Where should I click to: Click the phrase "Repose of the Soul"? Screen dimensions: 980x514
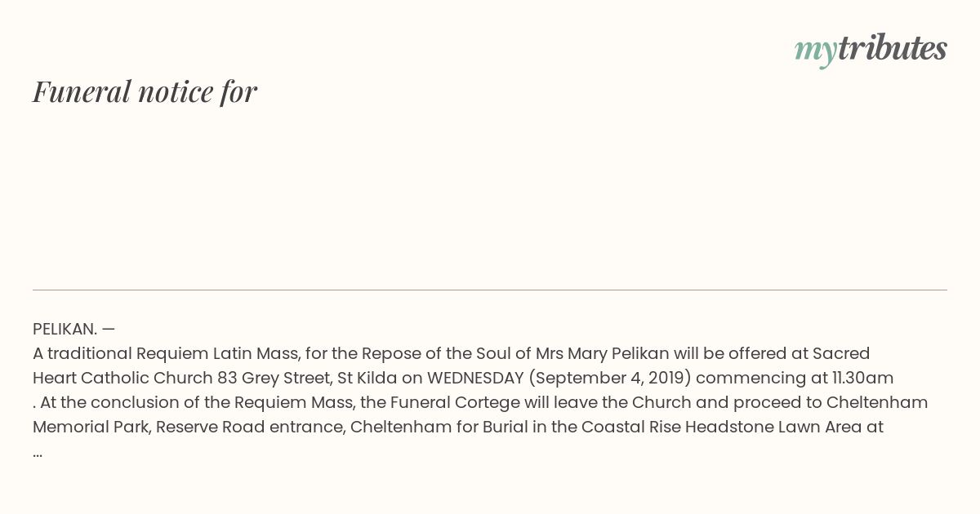(x=436, y=353)
